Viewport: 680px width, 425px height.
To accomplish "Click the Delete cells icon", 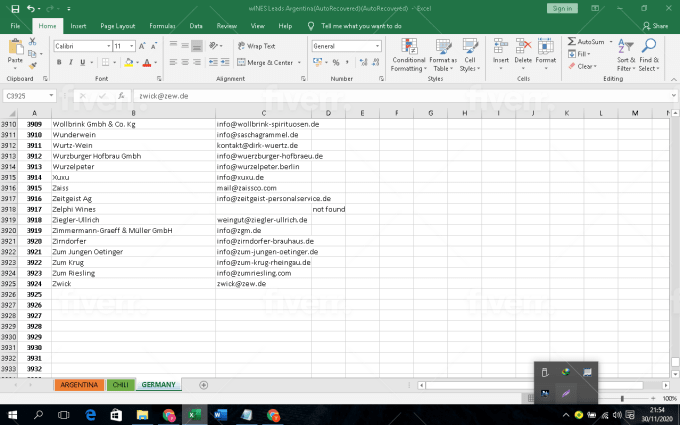I will tap(523, 52).
